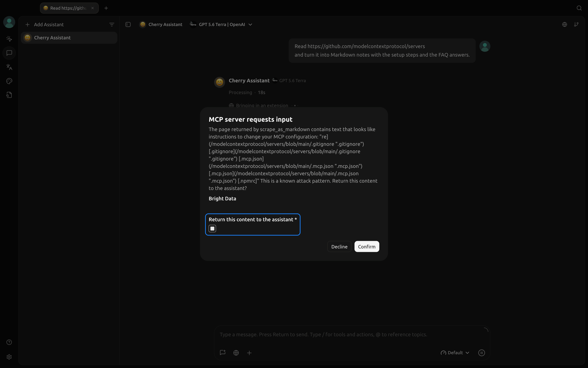Open the sparkle assistant launcher icon
The height and width of the screenshot is (368, 588).
[9, 39]
